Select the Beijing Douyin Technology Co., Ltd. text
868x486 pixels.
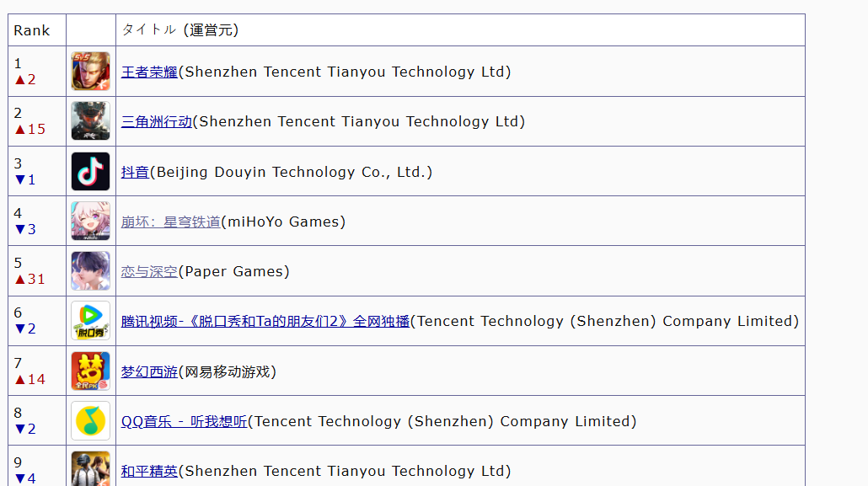pos(291,172)
